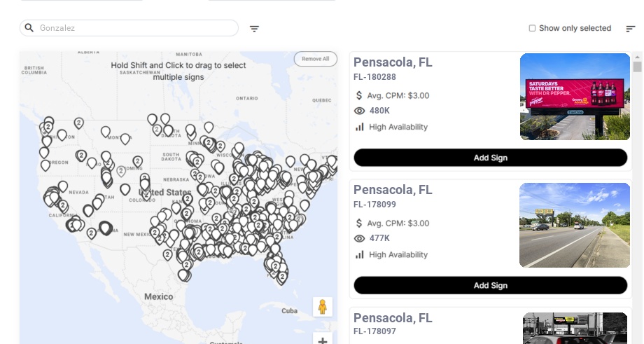Open the roadside photo thumbnail for FL-178099
The image size is (644, 344).
pyautogui.click(x=575, y=225)
